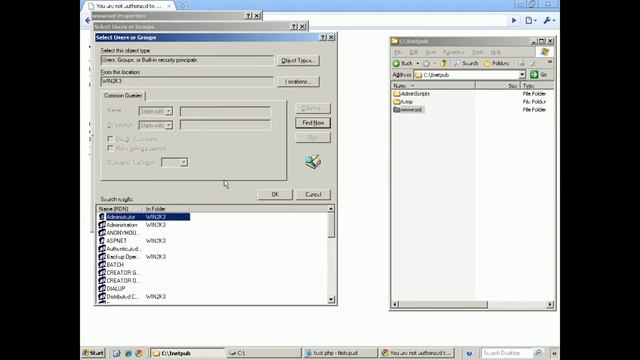Viewport: 640px width, 360px height.
Task: Click the DIALUP group icon
Action: 102,289
